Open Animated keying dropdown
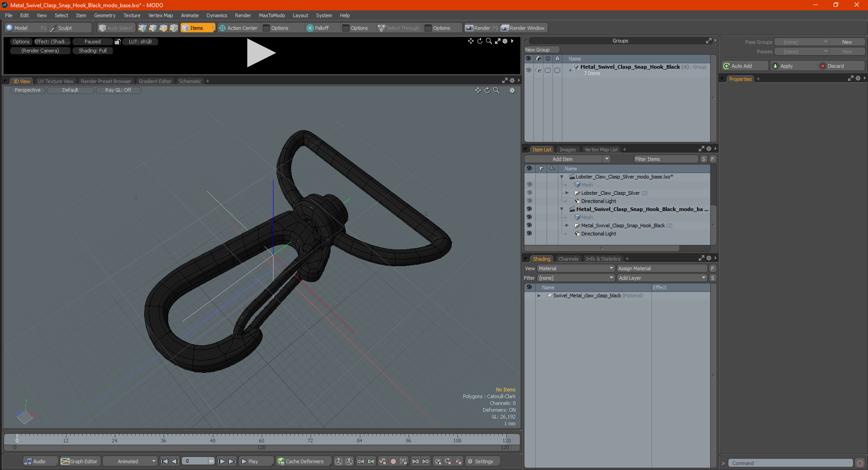868x470 pixels. tap(130, 461)
